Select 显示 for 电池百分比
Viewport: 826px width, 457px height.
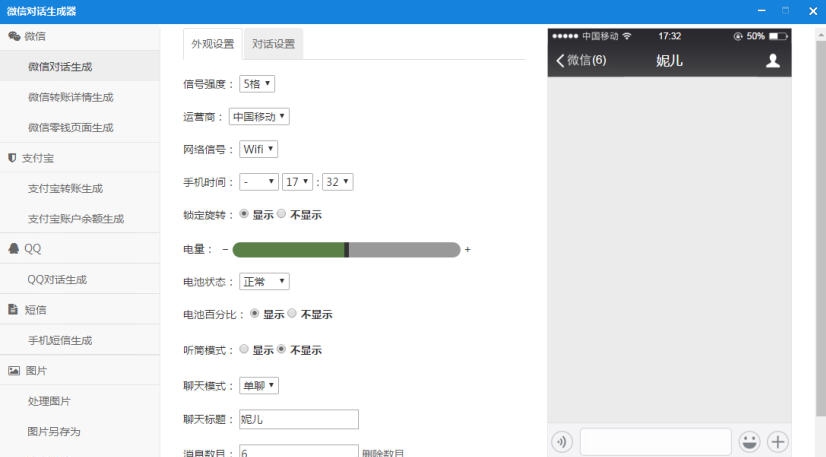click(x=254, y=313)
